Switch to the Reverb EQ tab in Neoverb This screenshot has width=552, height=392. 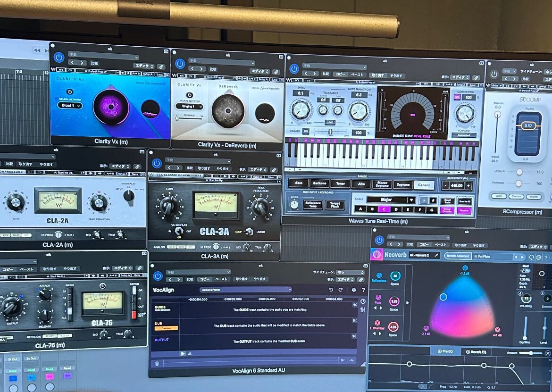[x=476, y=352]
